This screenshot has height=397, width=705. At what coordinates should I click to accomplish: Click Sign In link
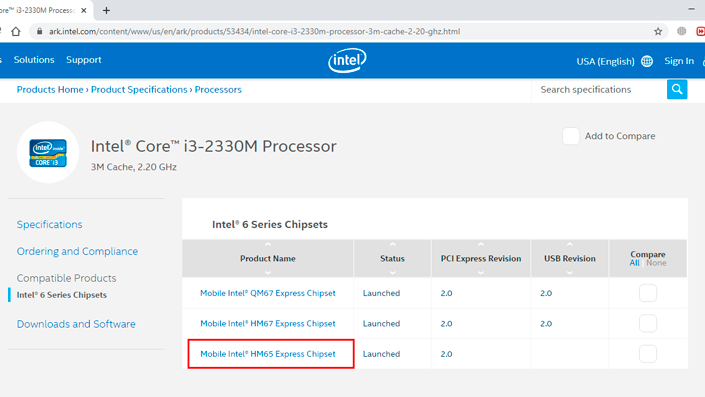[x=679, y=61]
